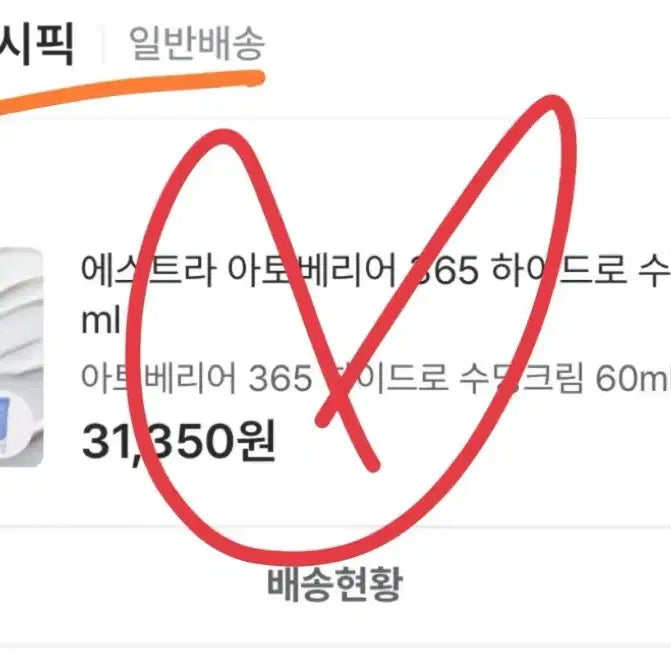Open the 배송현황 delivery status button
671x671 pixels.
pos(335,584)
